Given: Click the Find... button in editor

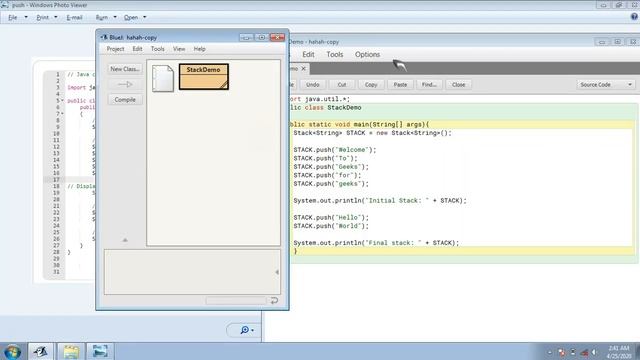Looking at the screenshot, I should (x=429, y=84).
